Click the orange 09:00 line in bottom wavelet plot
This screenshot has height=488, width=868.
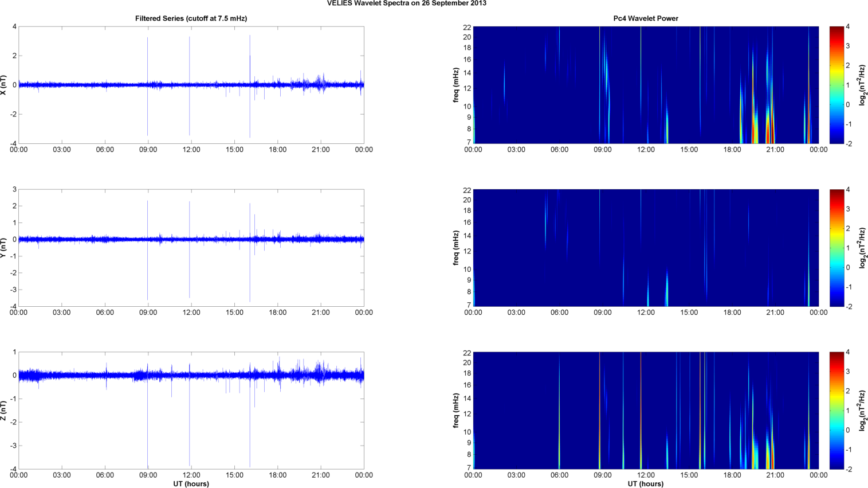pos(599,411)
